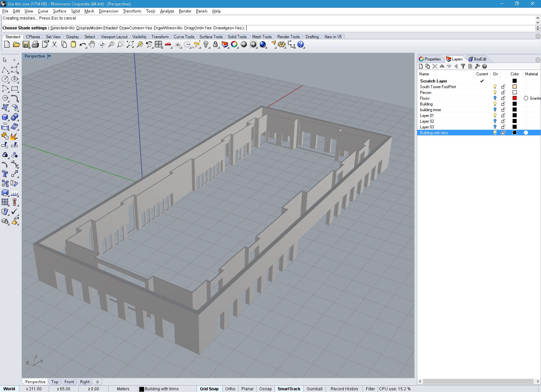Toggle the lock for Building layer

(503, 104)
